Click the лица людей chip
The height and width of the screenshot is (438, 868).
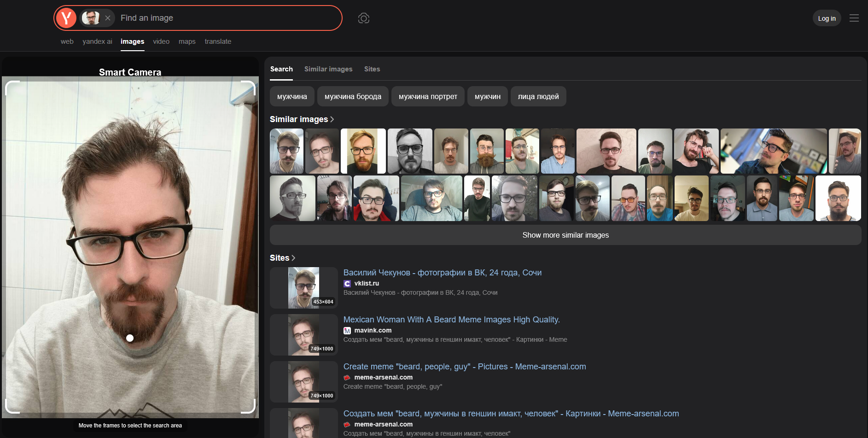538,97
